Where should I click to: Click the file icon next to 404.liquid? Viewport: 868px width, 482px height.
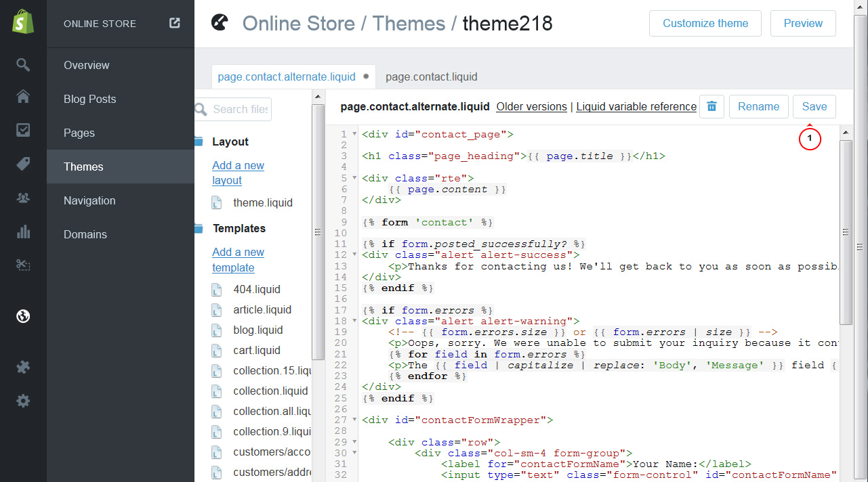pyautogui.click(x=217, y=289)
